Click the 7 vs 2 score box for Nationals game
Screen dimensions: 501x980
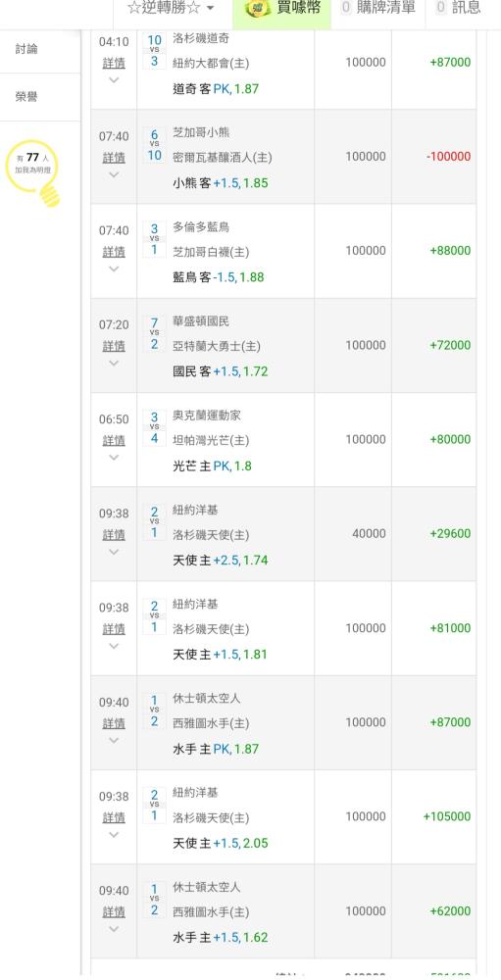pyautogui.click(x=155, y=334)
